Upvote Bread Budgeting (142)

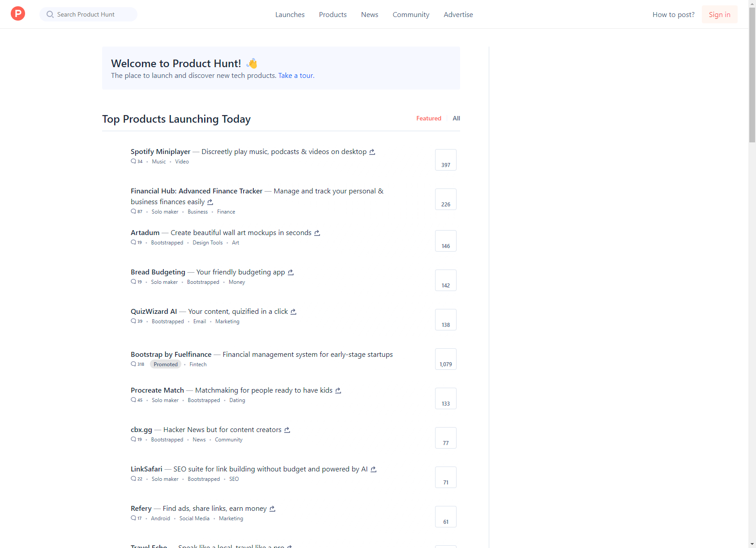click(446, 280)
